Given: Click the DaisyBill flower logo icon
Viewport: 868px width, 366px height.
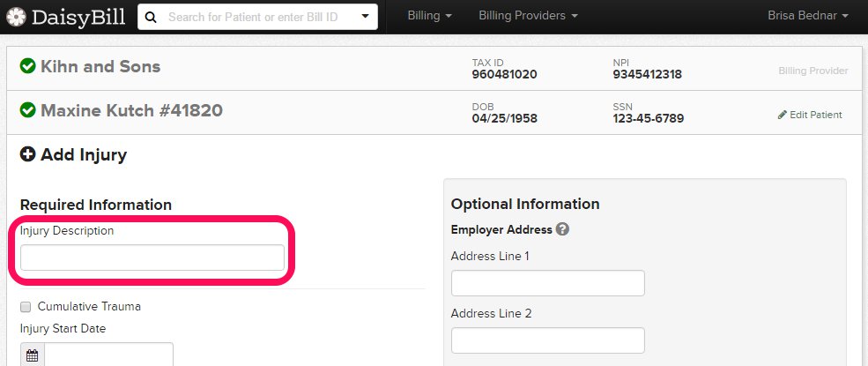Looking at the screenshot, I should pos(16,17).
